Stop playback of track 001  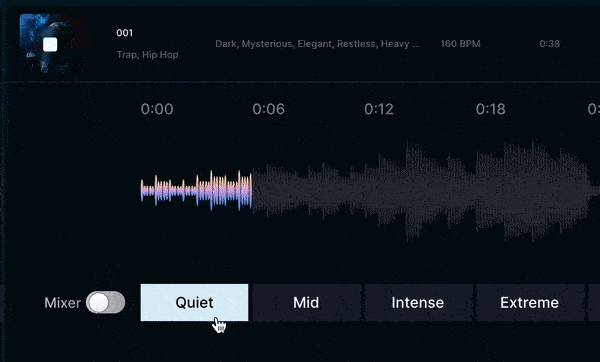coord(50,44)
